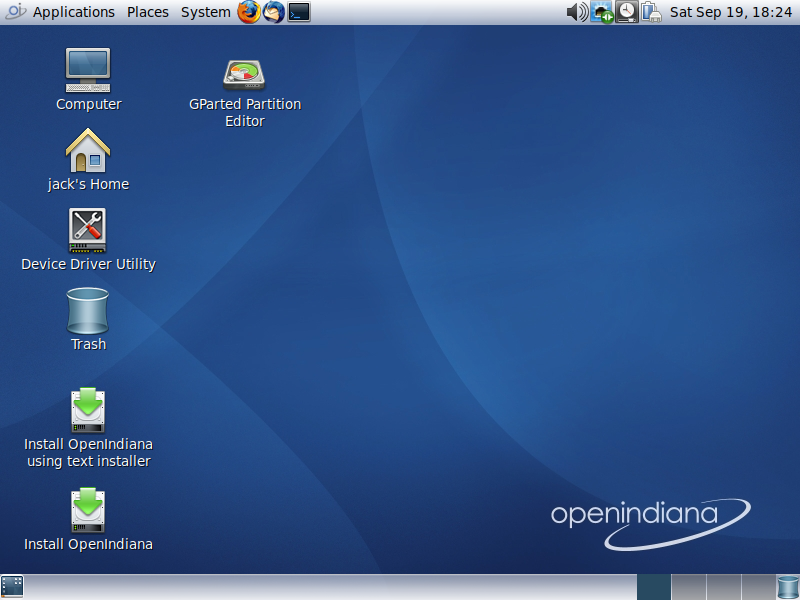
Task: Click the Show Desktop button in bottom panel
Action: click(12, 587)
